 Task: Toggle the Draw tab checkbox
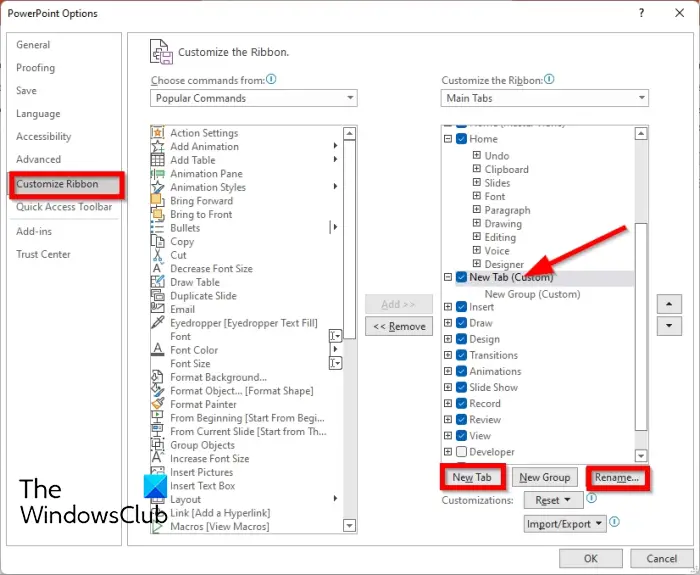462,323
